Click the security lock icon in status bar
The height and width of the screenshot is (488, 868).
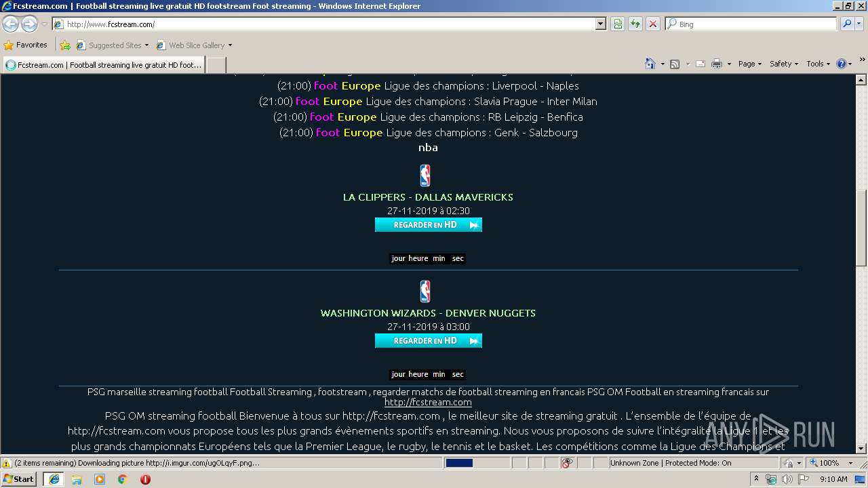(789, 463)
